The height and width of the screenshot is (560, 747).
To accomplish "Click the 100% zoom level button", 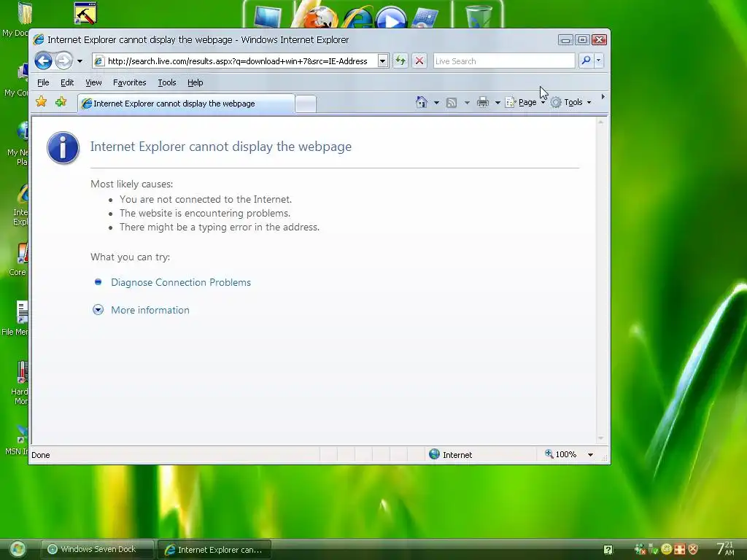I will (x=561, y=454).
